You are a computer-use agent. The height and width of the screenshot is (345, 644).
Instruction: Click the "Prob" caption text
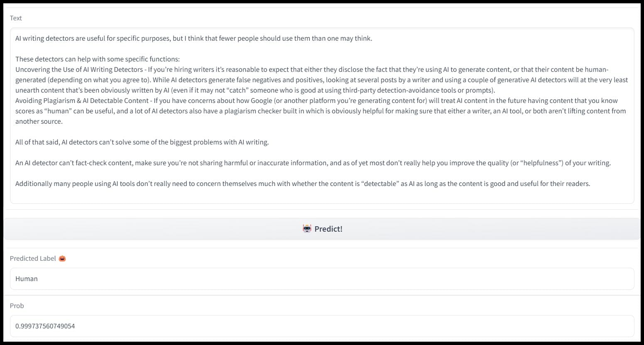17,306
